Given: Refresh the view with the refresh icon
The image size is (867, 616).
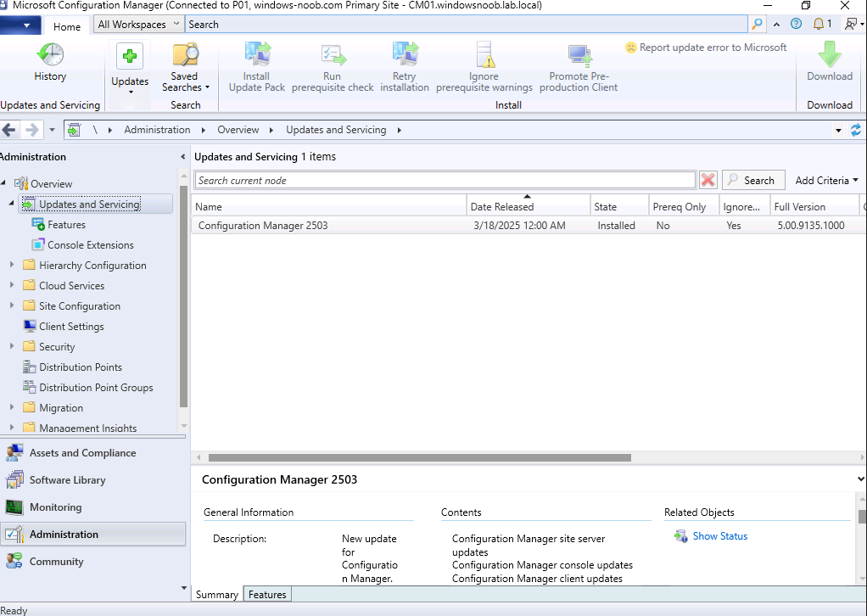Looking at the screenshot, I should pyautogui.click(x=856, y=130).
